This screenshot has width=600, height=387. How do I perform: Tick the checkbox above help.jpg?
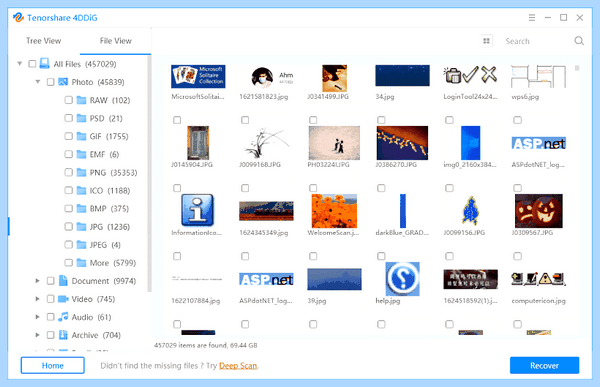click(381, 256)
